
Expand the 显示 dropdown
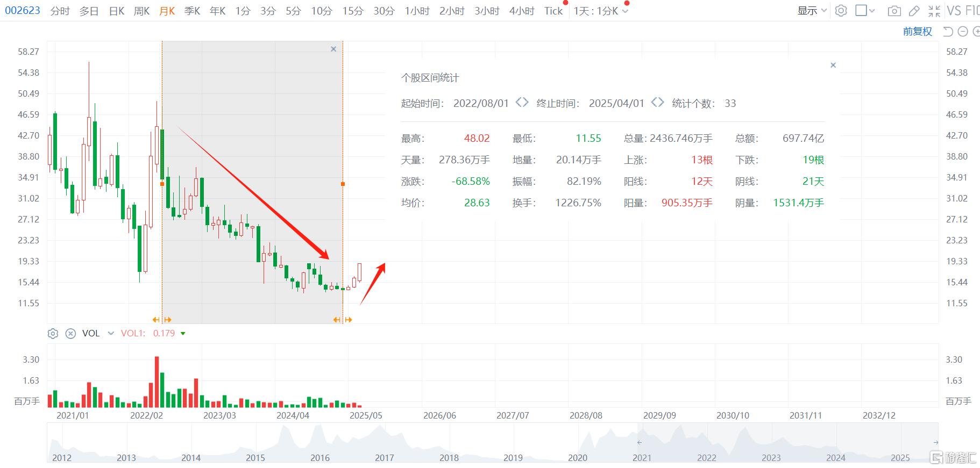[x=812, y=11]
